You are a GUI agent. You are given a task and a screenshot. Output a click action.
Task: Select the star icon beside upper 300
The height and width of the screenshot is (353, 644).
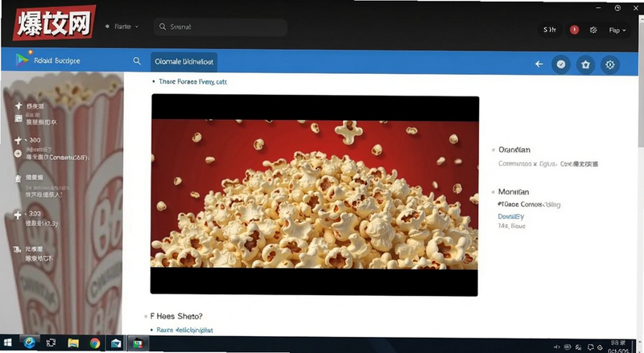(18, 141)
